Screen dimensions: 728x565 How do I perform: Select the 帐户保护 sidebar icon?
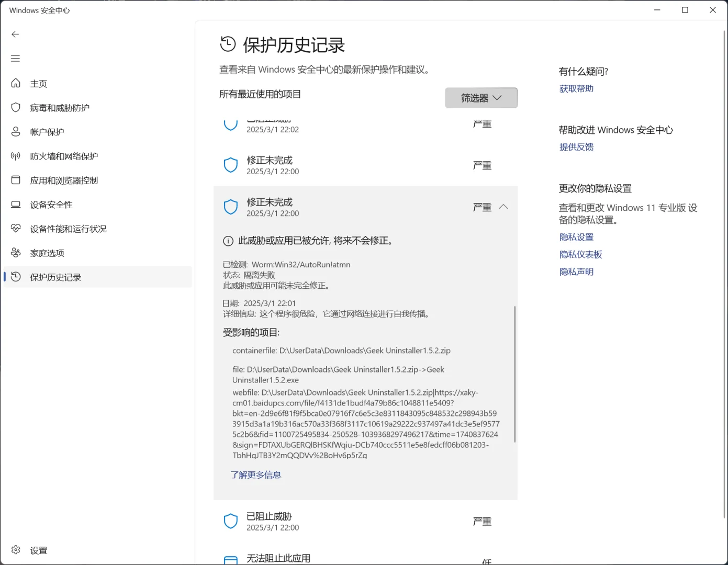(x=16, y=131)
